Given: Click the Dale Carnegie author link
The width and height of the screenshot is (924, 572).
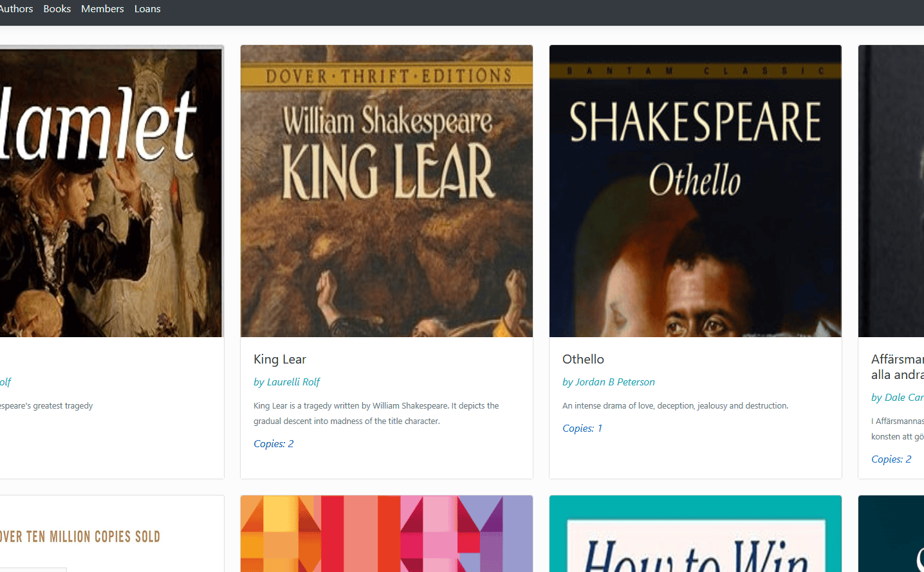Looking at the screenshot, I should point(898,398).
